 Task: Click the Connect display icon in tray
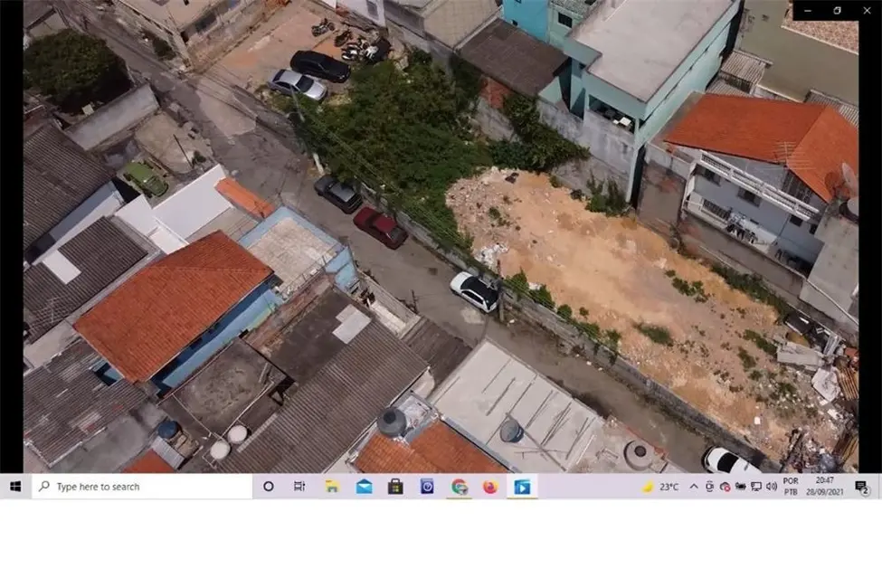click(756, 487)
